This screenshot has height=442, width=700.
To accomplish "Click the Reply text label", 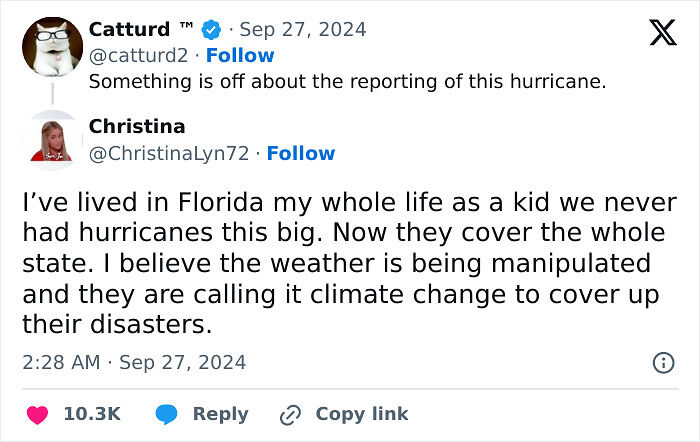I will [220, 414].
